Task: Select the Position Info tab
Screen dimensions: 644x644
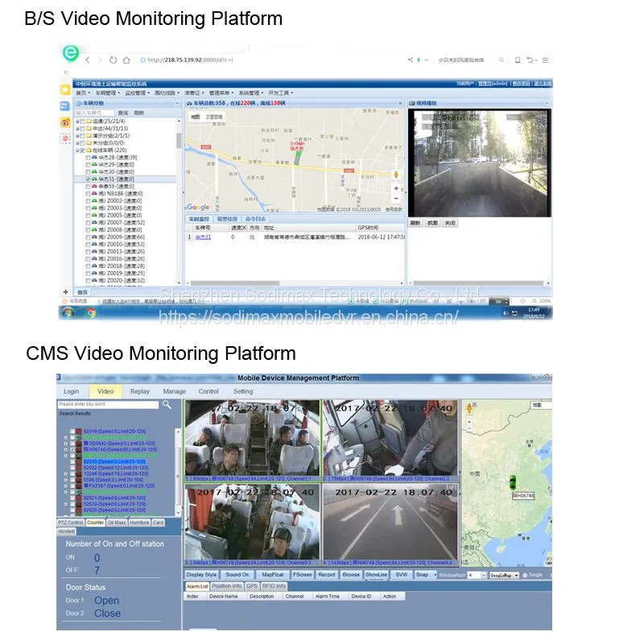Action: [x=227, y=586]
